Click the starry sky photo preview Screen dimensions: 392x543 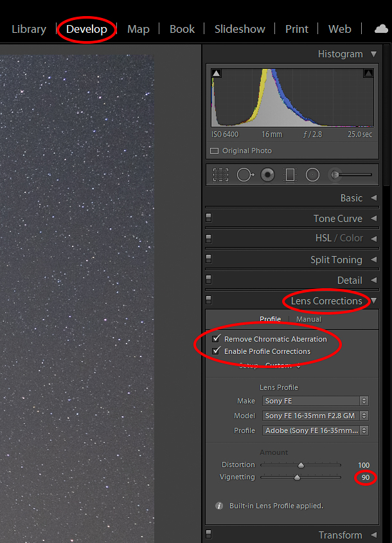pyautogui.click(x=77, y=298)
